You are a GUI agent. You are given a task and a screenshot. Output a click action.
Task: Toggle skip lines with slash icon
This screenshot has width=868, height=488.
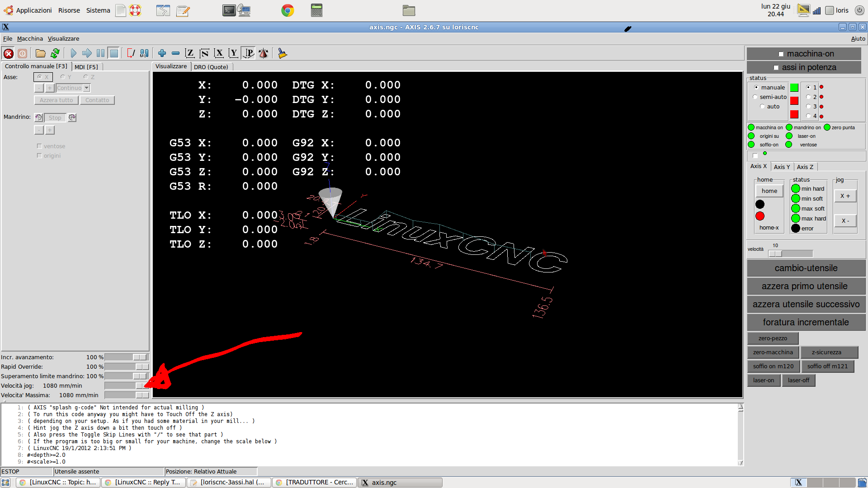pyautogui.click(x=131, y=54)
